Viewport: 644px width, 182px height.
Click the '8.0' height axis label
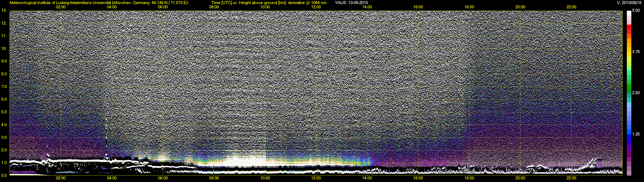[x=4, y=74]
